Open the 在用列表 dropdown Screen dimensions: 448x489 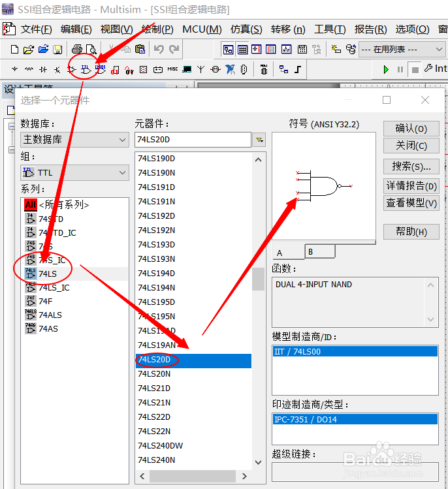point(402,49)
